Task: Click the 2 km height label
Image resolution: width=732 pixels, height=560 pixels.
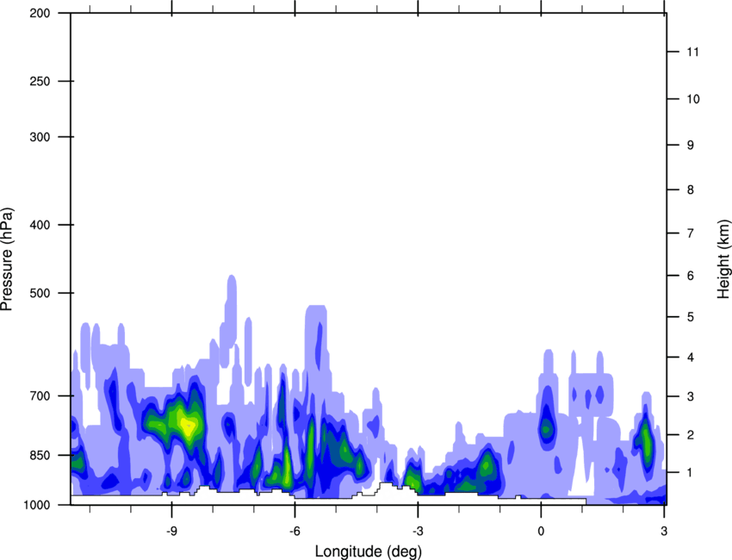Action: [691, 435]
